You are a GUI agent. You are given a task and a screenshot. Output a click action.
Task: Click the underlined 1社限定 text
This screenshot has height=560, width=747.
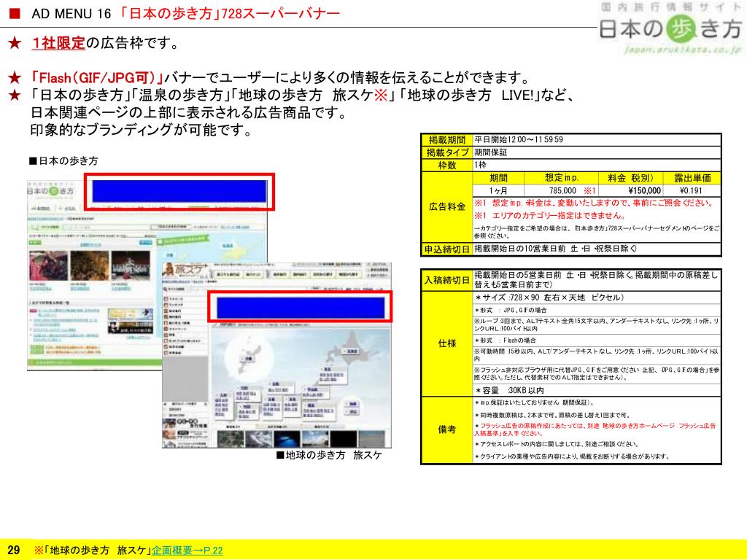pos(58,43)
